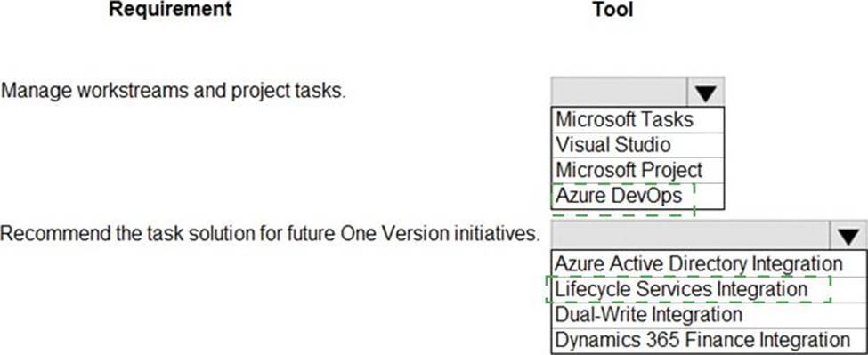Open the One Version solution dropdown arrow
The image size is (868, 355).
pyautogui.click(x=848, y=235)
